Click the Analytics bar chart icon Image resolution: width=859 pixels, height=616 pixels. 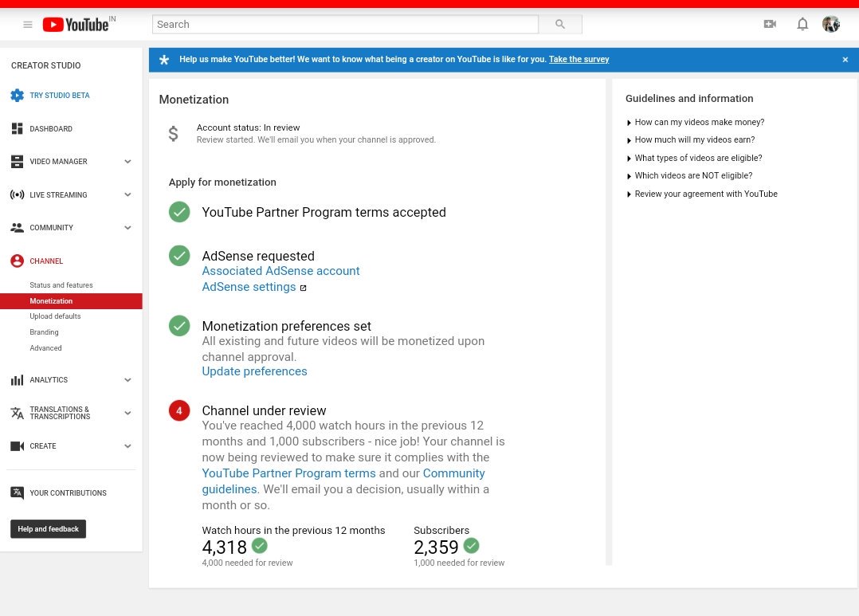[x=17, y=380]
